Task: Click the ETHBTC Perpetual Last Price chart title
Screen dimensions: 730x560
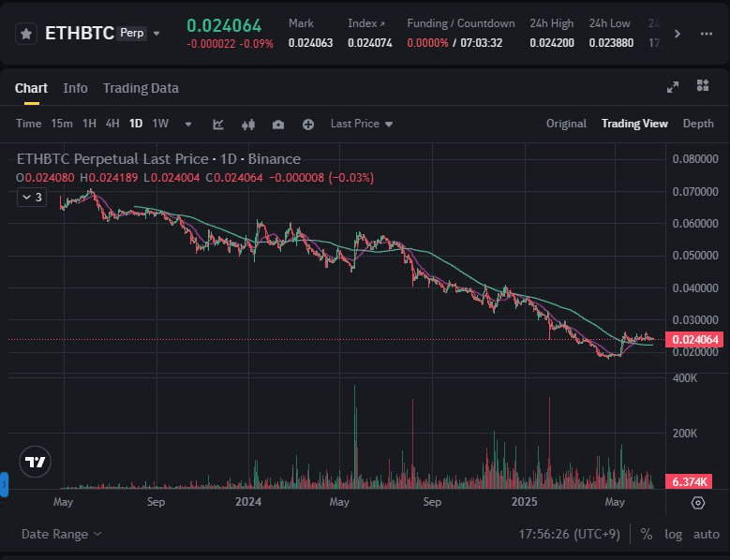Action: coord(158,159)
